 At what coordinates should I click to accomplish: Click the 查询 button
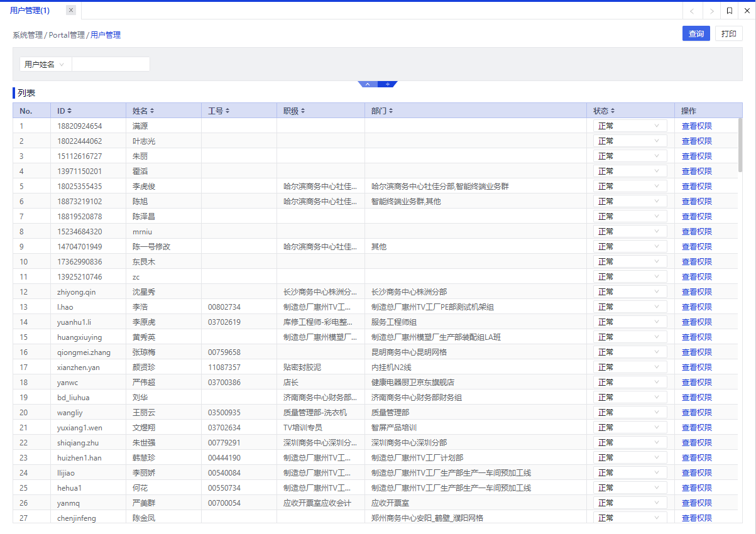click(x=696, y=34)
